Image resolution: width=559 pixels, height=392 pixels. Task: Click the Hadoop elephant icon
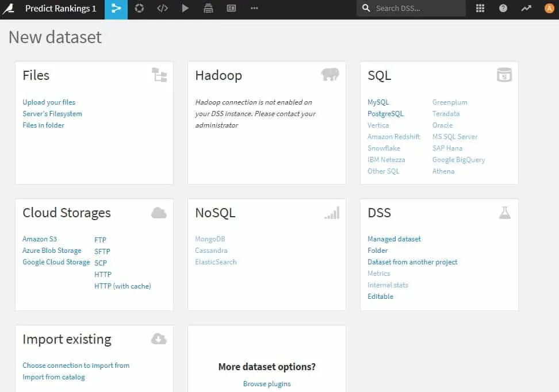tap(330, 75)
